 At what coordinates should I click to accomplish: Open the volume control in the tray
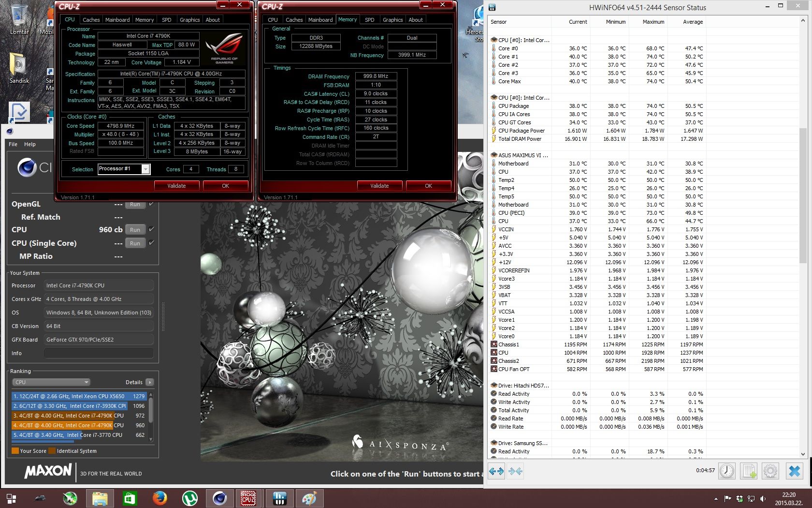tap(763, 499)
